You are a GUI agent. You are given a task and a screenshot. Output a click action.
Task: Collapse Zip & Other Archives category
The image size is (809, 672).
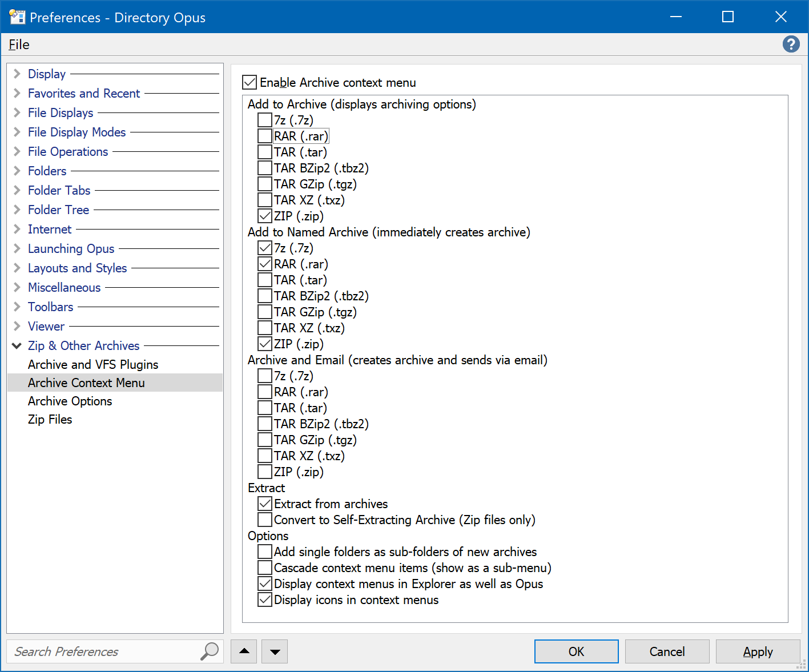[x=17, y=345]
